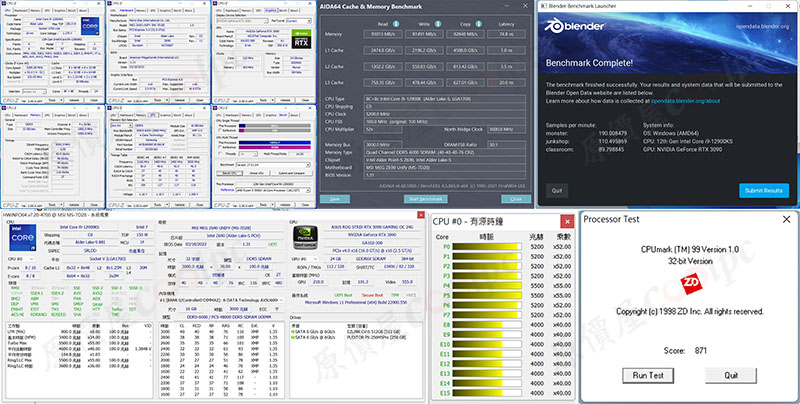This screenshot has height=404, width=800.
Task: Click the NVIDIA RTX logo in CPU-Z Graphics tab
Action: [x=302, y=39]
